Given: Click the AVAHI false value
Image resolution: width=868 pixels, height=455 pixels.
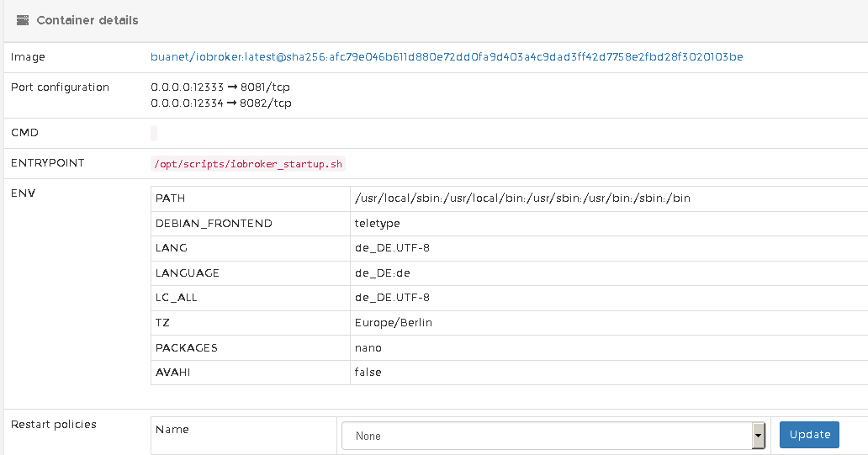Looking at the screenshot, I should pos(368,373).
